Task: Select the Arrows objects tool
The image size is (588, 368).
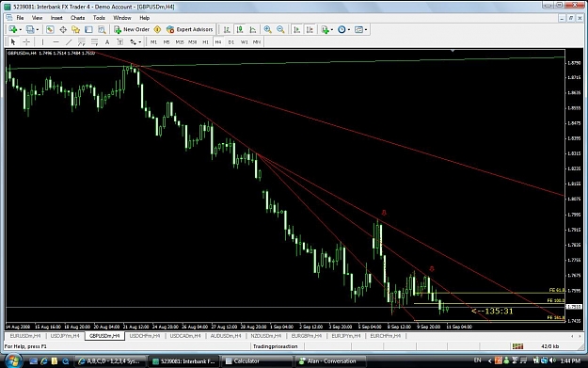Action: (134, 42)
